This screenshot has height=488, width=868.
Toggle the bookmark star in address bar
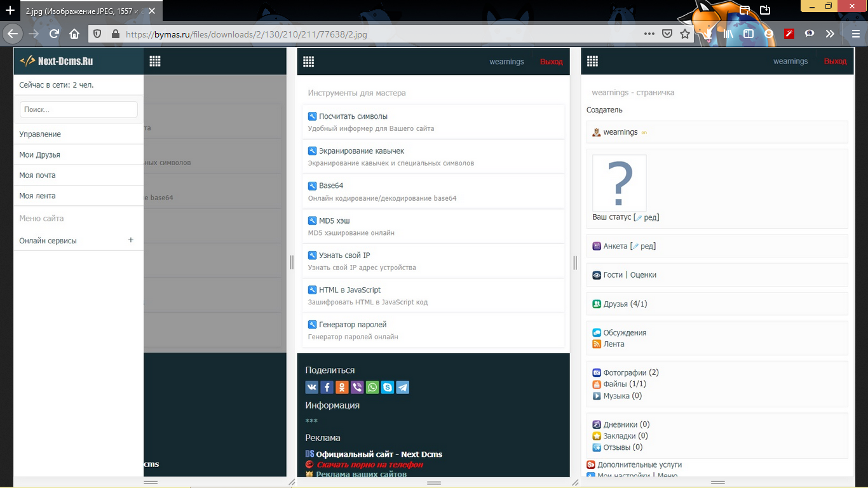pyautogui.click(x=685, y=34)
